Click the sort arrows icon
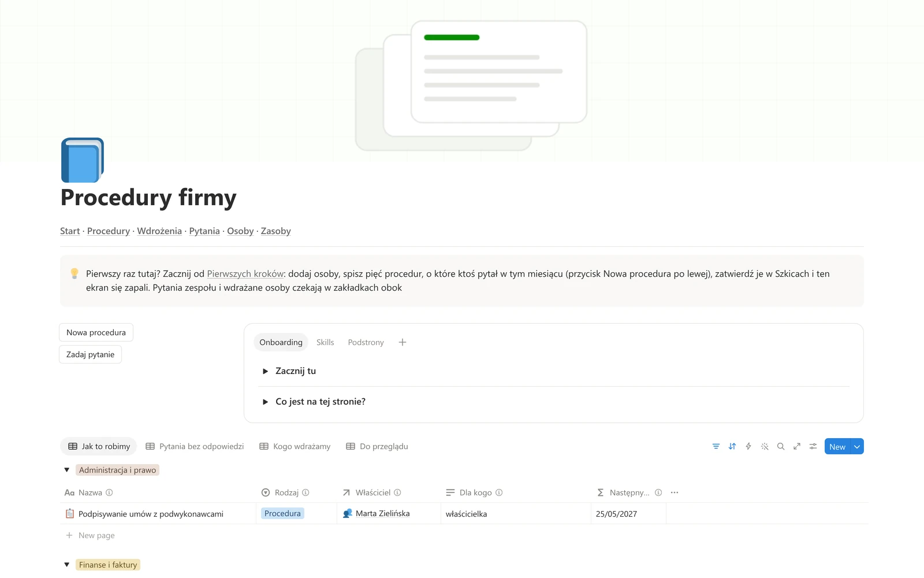The image size is (924, 578). [732, 446]
